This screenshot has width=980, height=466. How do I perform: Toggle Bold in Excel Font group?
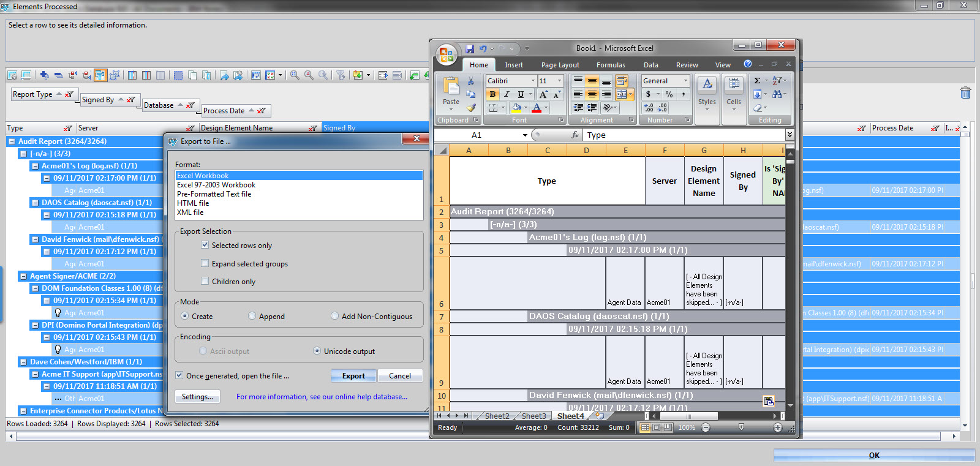(x=492, y=94)
